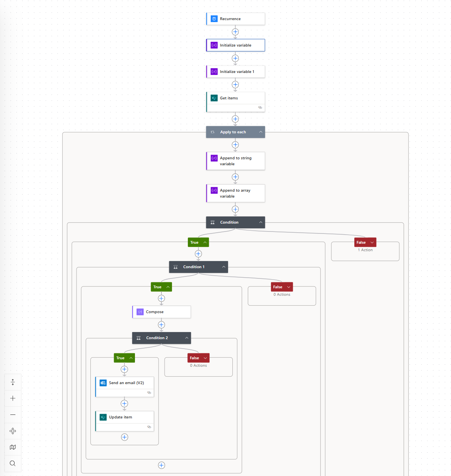This screenshot has height=476, width=451.
Task: Collapse the Apply to each block
Action: point(260,132)
